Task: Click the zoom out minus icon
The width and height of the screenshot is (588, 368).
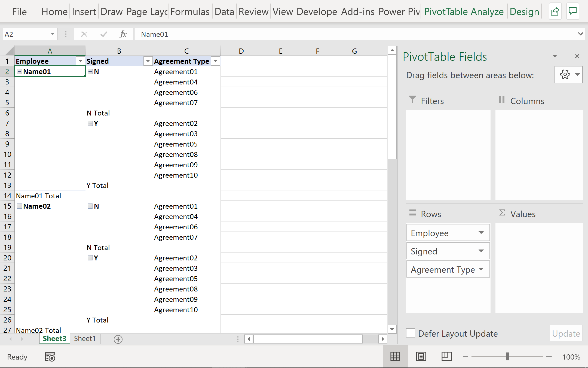Action: (x=465, y=357)
